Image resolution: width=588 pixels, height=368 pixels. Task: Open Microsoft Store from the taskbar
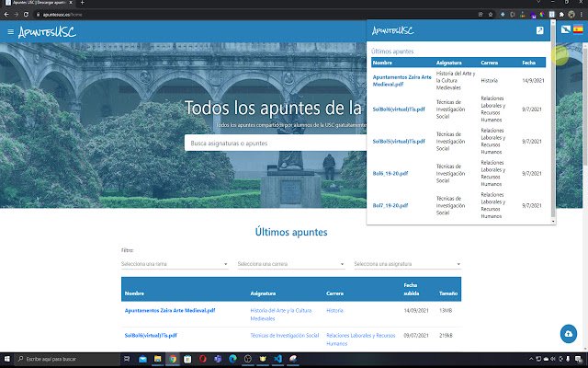coord(187,359)
